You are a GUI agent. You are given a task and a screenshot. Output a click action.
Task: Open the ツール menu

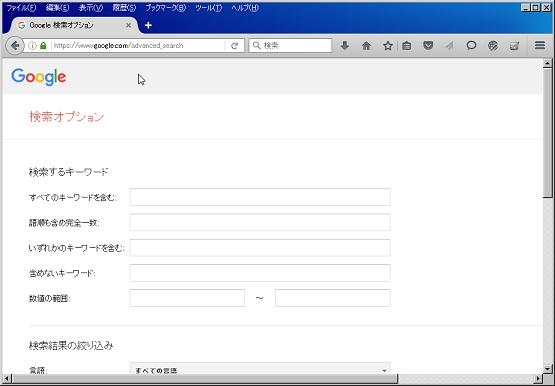coord(209,8)
